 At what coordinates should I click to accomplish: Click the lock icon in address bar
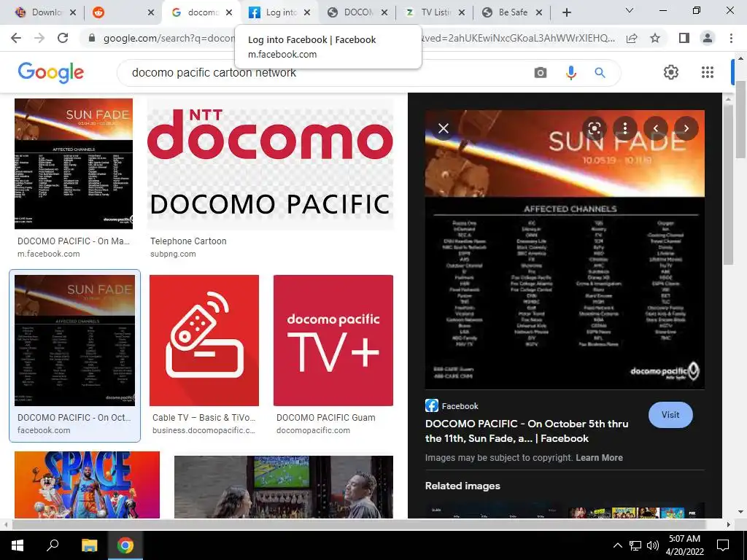pos(92,38)
